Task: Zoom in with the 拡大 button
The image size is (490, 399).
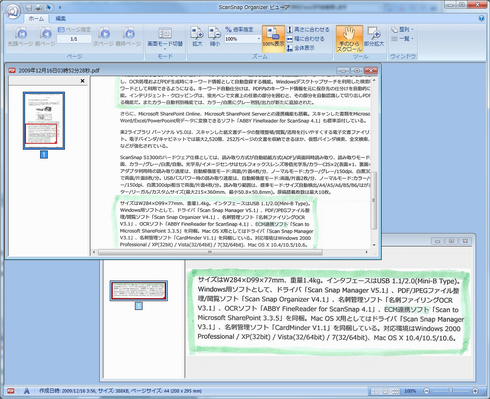Action: 197,37
